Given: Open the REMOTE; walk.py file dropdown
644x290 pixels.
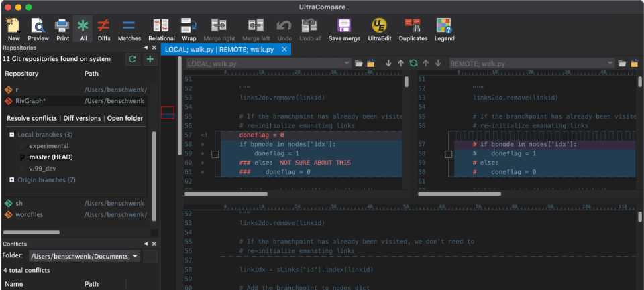Looking at the screenshot, I should [610, 64].
